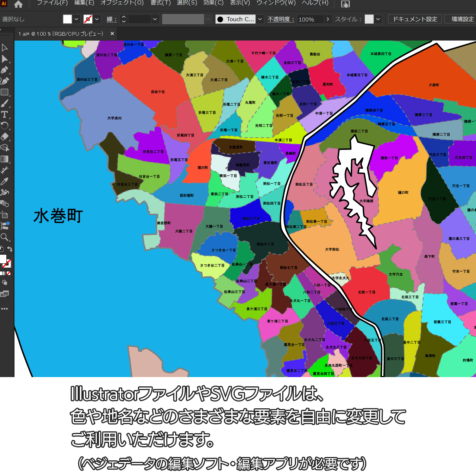The height and width of the screenshot is (476, 476).
Task: Swap fill and stroke colors
Action: point(10,249)
